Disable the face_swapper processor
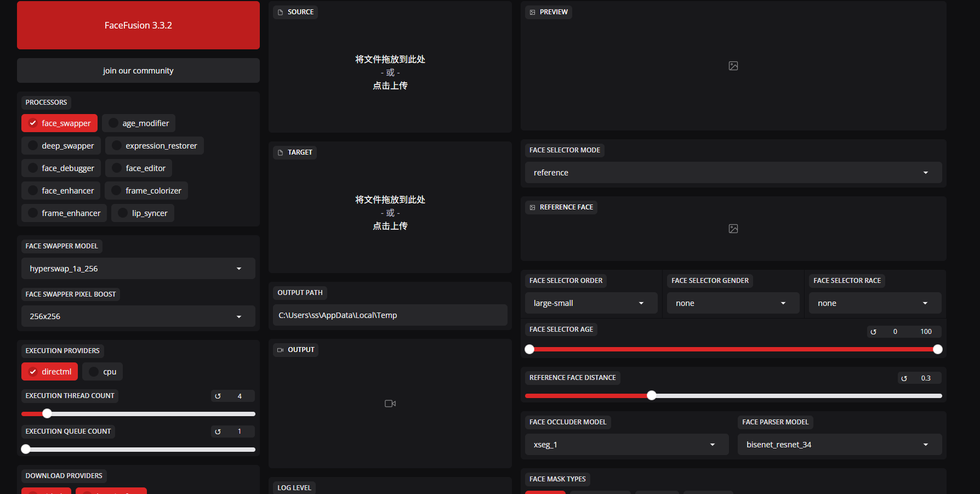The height and width of the screenshot is (494, 980). click(x=60, y=123)
